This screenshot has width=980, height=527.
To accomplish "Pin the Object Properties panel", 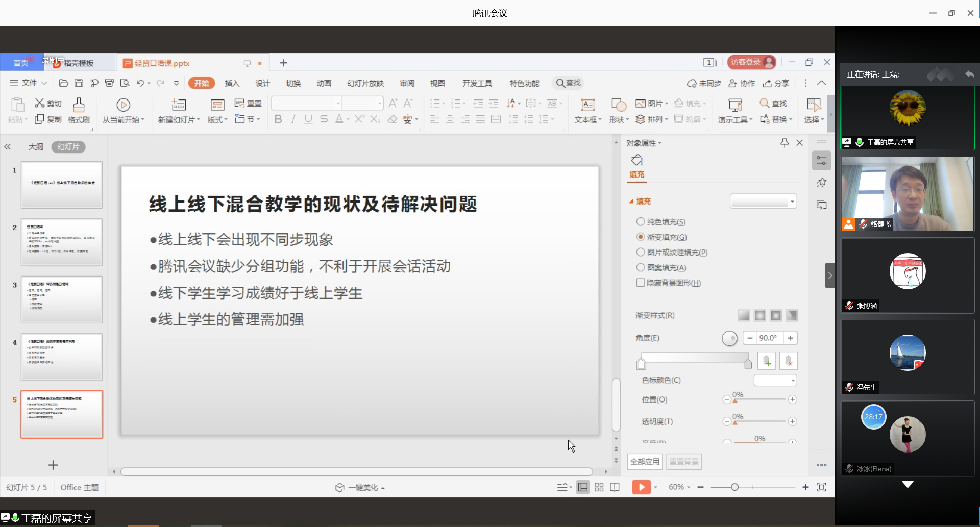I will [785, 143].
